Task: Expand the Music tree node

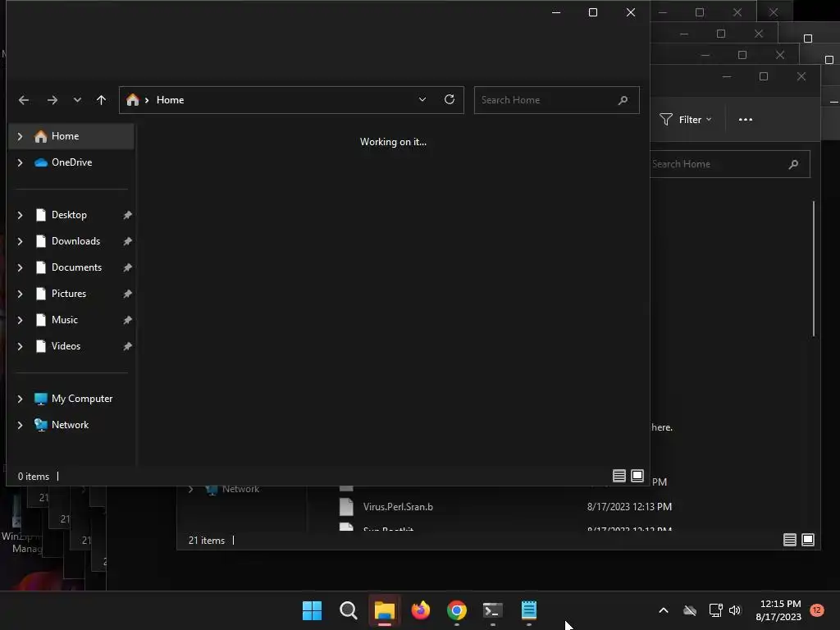Action: pos(20,320)
